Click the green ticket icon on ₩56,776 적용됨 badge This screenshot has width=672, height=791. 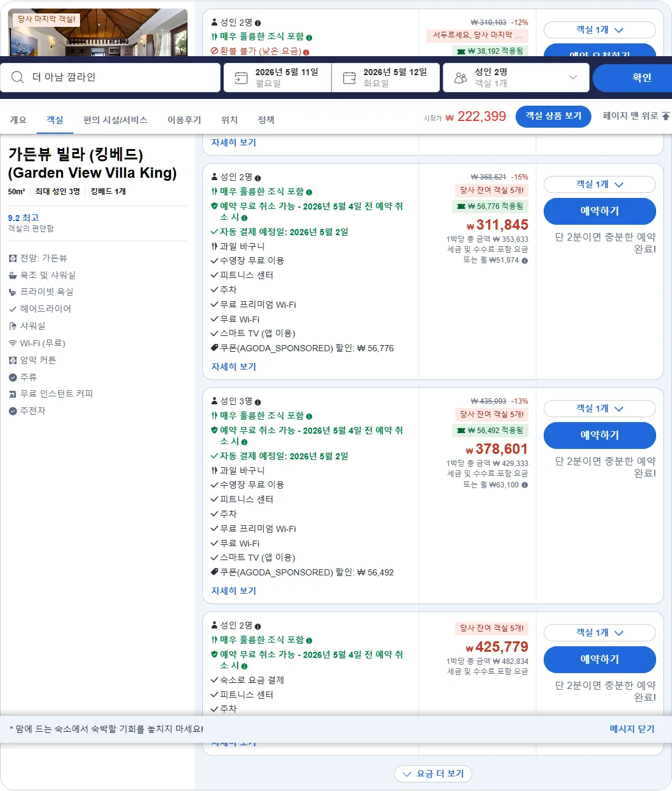[x=461, y=206]
